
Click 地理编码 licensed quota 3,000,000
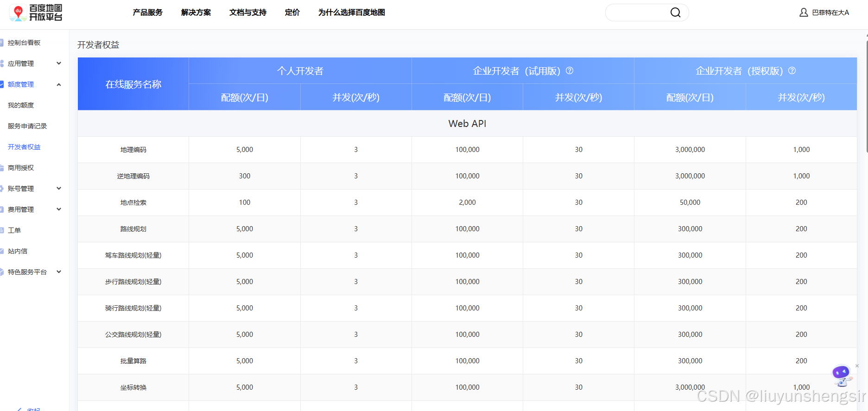pos(690,150)
